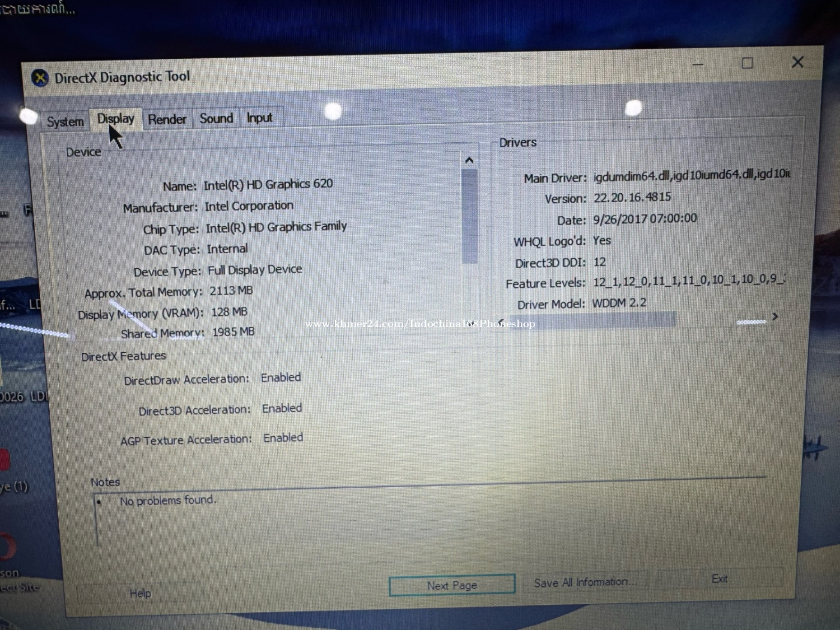Select the Display tab
Image resolution: width=840 pixels, height=630 pixels.
116,119
